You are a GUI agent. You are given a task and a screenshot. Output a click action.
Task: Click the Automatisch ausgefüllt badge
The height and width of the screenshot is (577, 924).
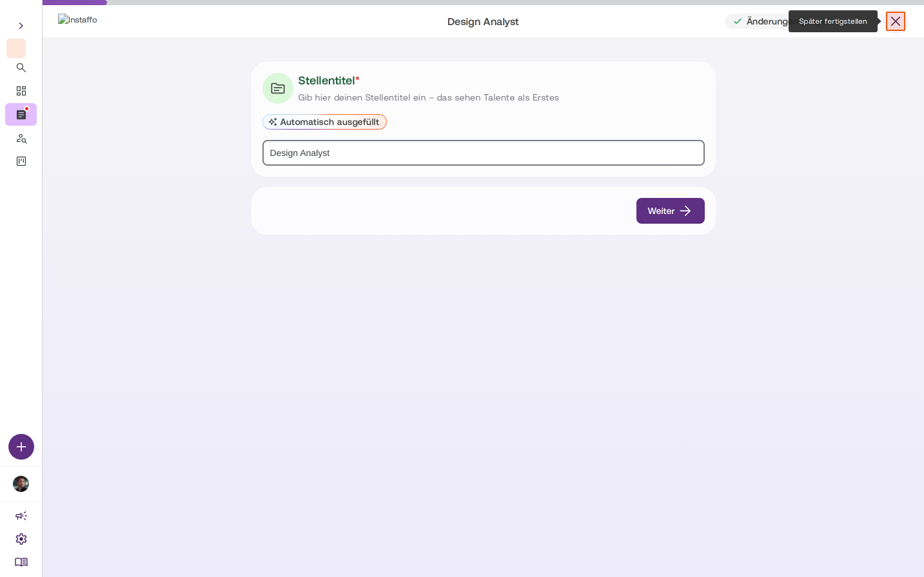(x=324, y=122)
